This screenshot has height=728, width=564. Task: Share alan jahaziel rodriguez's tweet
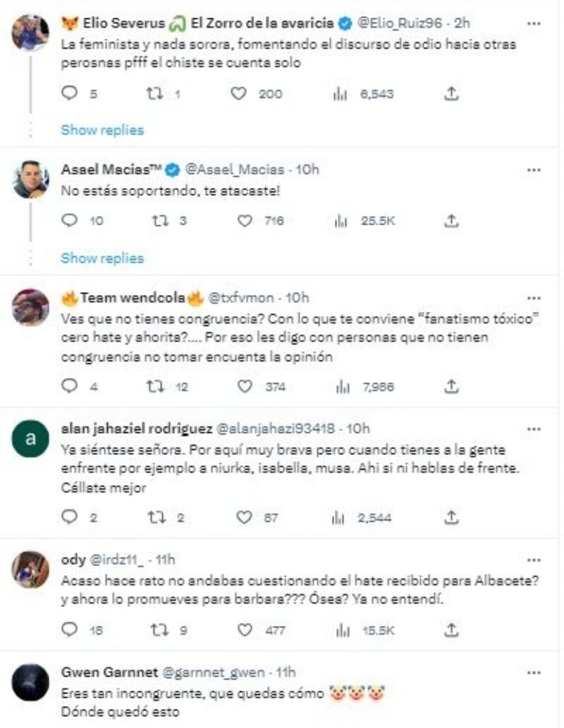pyautogui.click(x=452, y=517)
